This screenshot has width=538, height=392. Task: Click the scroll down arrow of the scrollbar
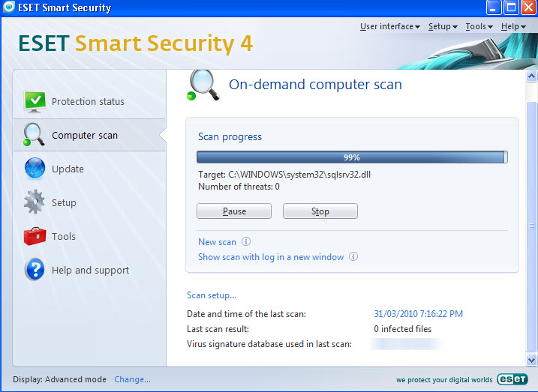pyautogui.click(x=531, y=360)
